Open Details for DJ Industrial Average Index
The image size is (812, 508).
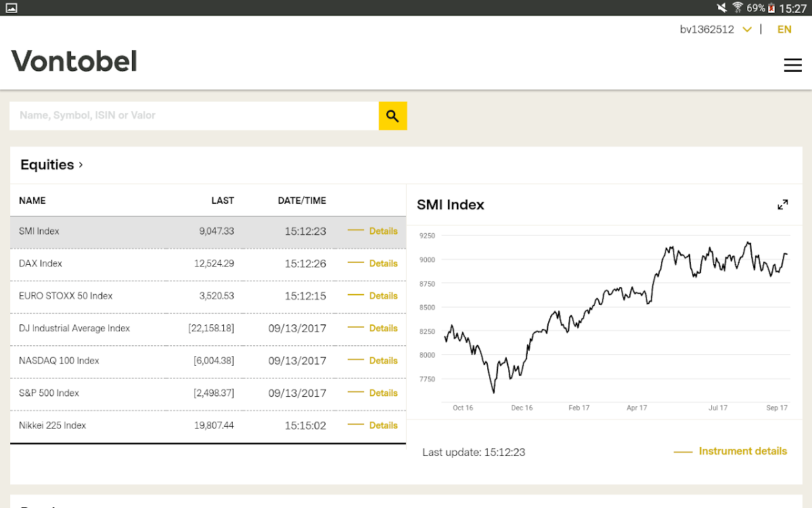coord(373,328)
